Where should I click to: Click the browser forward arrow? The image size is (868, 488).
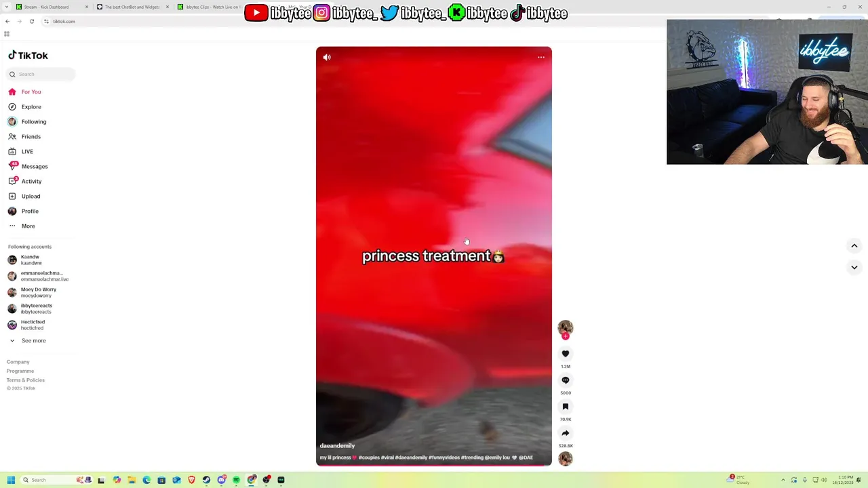pyautogui.click(x=19, y=21)
